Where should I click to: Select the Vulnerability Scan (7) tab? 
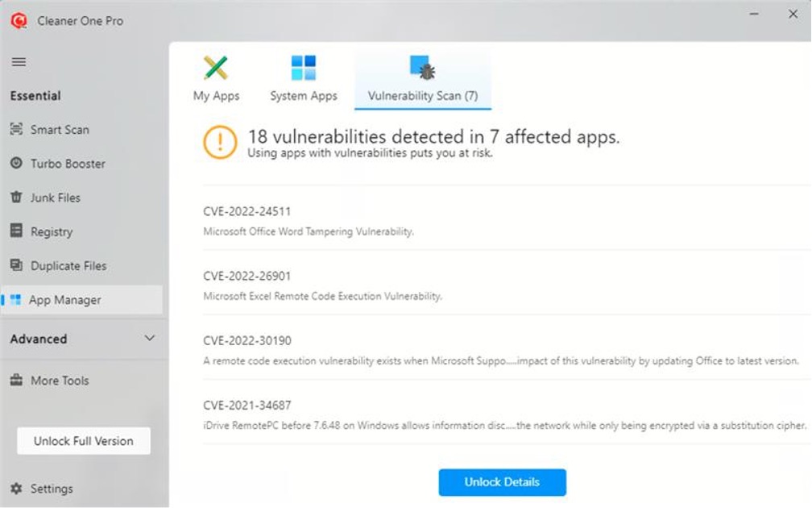point(422,95)
